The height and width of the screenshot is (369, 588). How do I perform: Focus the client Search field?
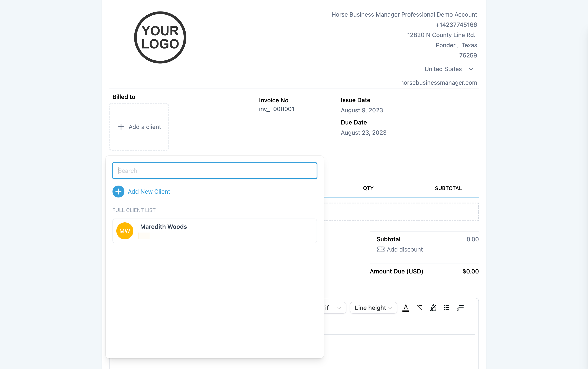215,170
